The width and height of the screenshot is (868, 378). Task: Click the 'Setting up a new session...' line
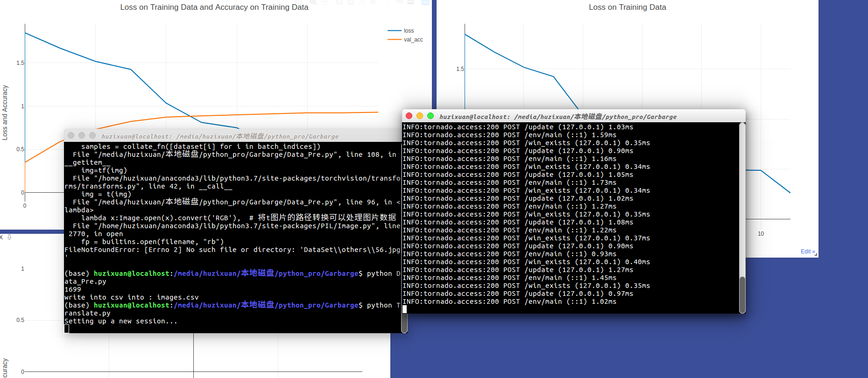tap(121, 321)
